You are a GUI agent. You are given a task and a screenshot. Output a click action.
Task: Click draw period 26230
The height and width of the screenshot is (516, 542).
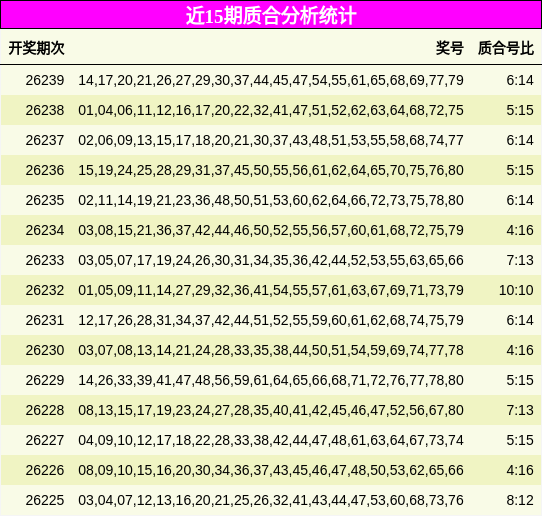(45, 350)
